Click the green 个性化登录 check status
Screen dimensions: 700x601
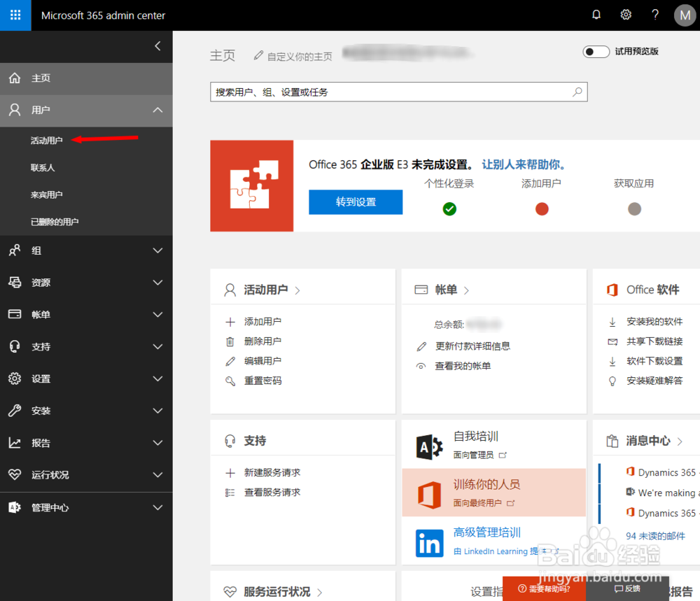pos(449,208)
